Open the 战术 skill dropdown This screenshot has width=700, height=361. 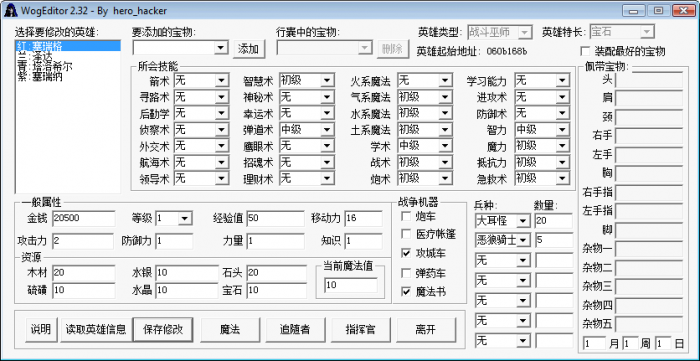click(445, 162)
